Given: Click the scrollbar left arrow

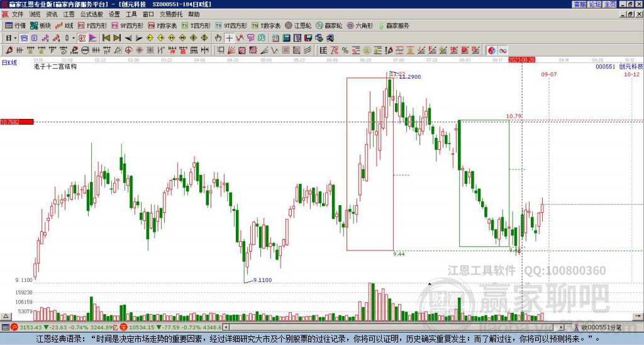Looking at the screenshot, I should click(x=226, y=327).
